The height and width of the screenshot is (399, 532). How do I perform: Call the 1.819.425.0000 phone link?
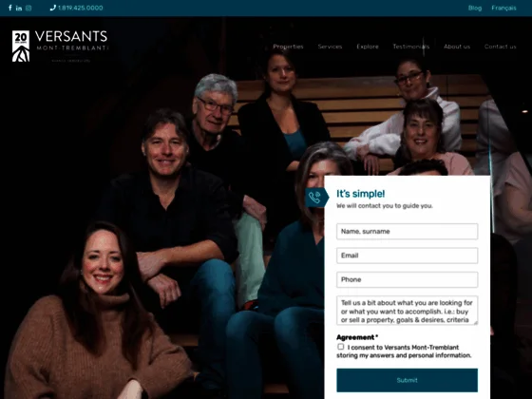(81, 8)
